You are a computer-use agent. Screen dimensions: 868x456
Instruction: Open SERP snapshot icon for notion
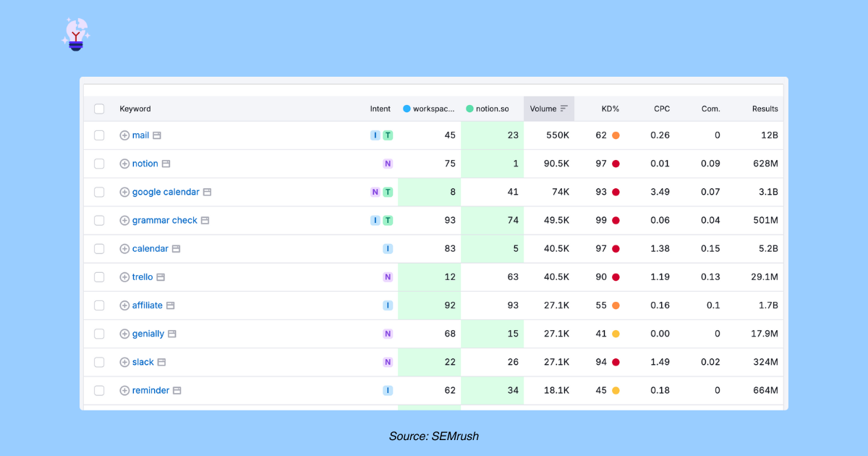tap(166, 164)
